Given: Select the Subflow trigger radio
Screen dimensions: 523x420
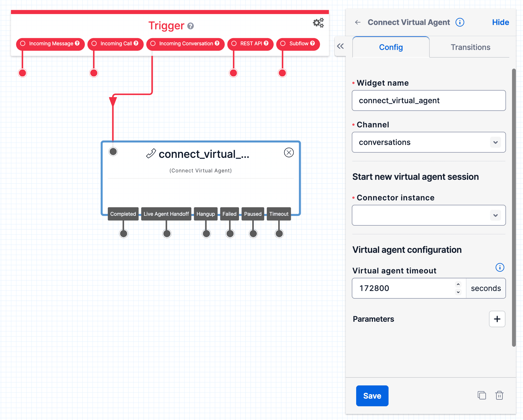Looking at the screenshot, I should (283, 43).
